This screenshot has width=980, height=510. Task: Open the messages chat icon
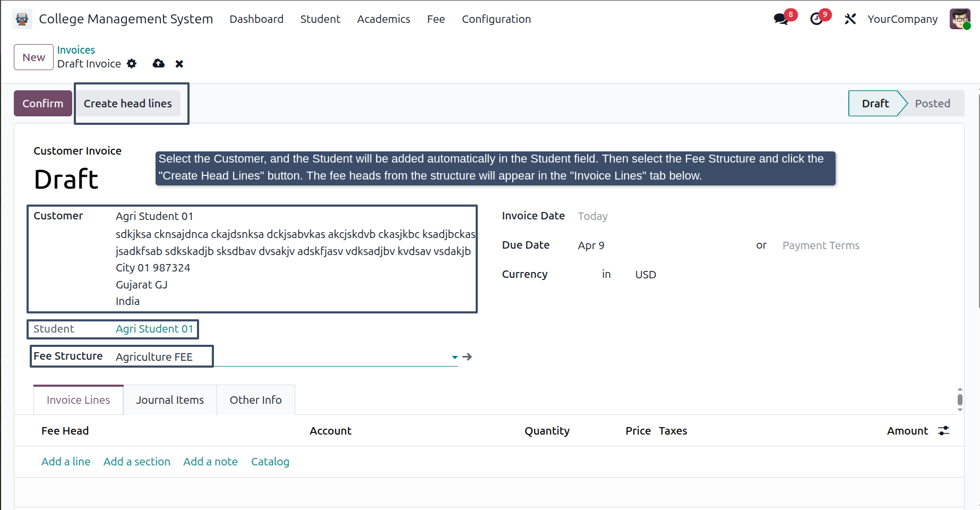coord(781,19)
